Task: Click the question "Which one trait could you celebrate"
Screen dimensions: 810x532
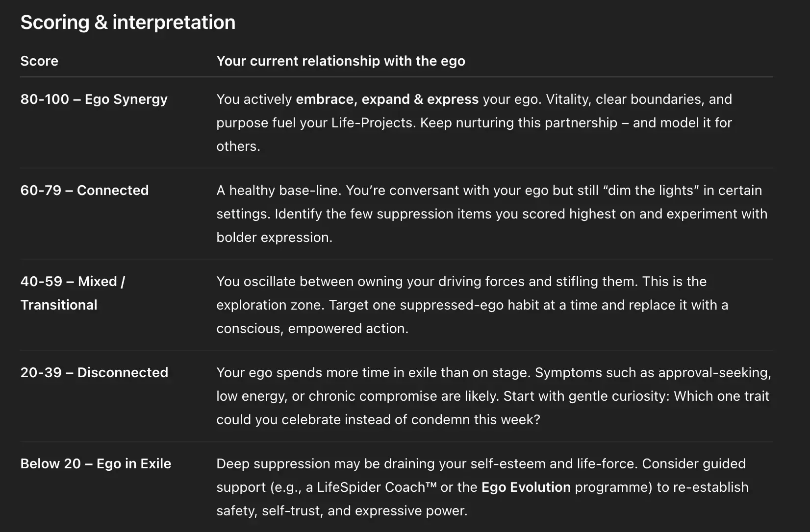Action: pos(721,396)
